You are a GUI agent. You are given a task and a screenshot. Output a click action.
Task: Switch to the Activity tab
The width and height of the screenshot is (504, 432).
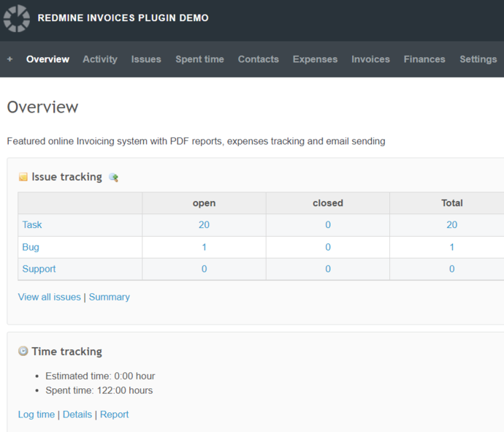(100, 59)
